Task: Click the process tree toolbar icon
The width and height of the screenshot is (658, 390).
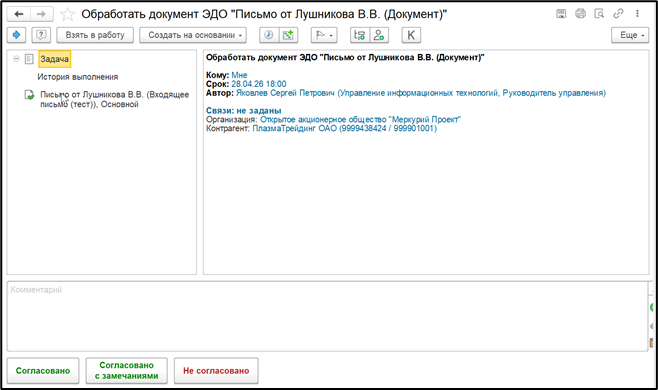Action: (x=360, y=35)
